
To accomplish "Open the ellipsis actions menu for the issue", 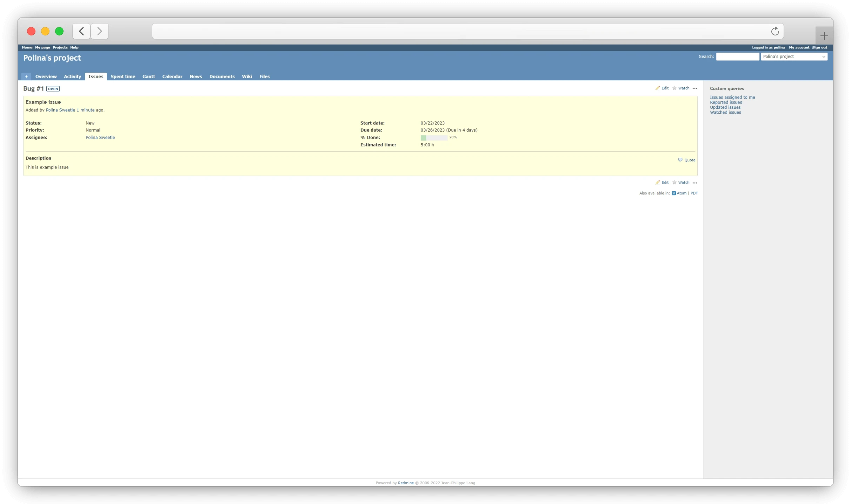I will pos(695,88).
